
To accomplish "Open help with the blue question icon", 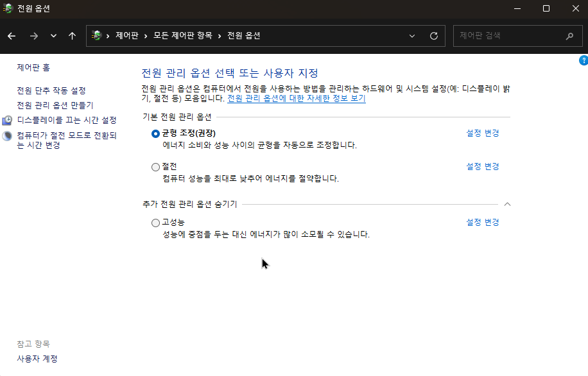I will (584, 60).
